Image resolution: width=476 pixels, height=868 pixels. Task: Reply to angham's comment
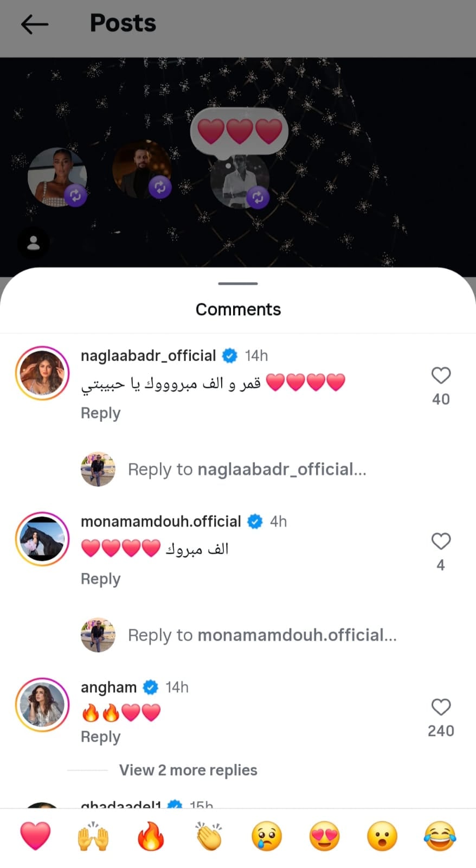tap(100, 737)
